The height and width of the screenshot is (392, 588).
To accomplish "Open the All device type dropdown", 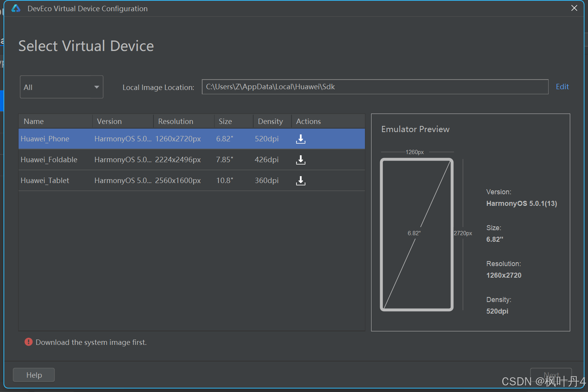I will [61, 87].
